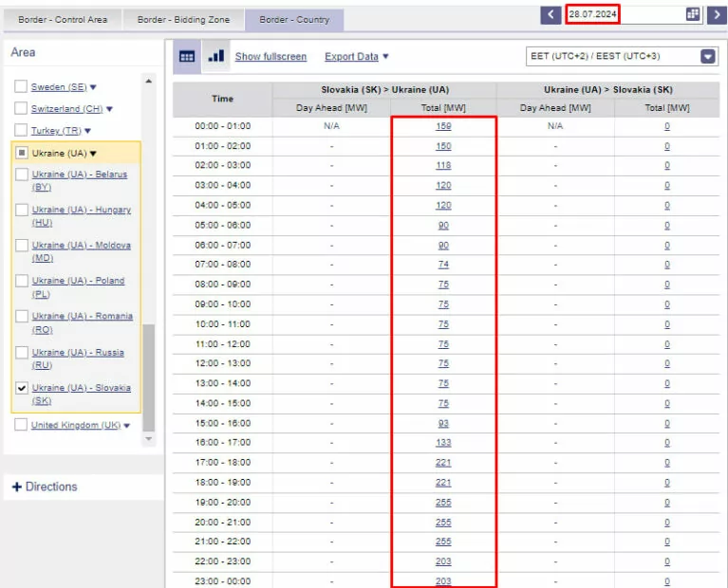The image size is (728, 588).
Task: Open the time zone dropdown arrow
Action: [x=707, y=57]
